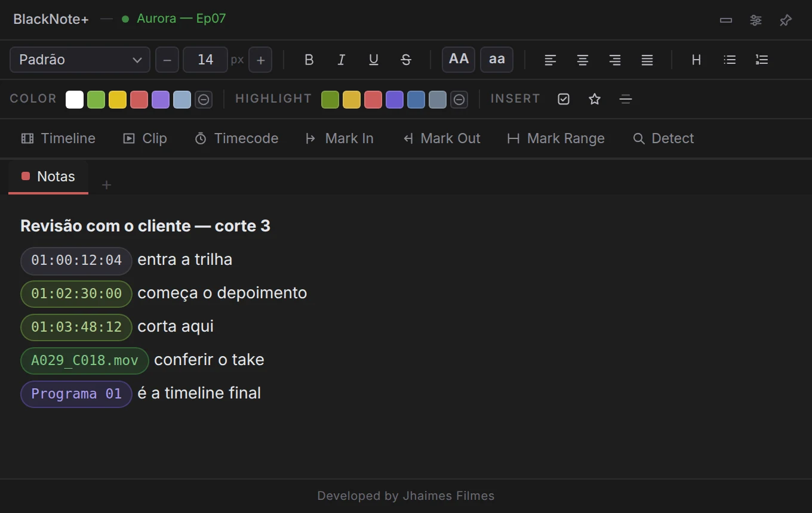Increase font size with plus button
The height and width of the screenshot is (513, 812).
pyautogui.click(x=260, y=60)
